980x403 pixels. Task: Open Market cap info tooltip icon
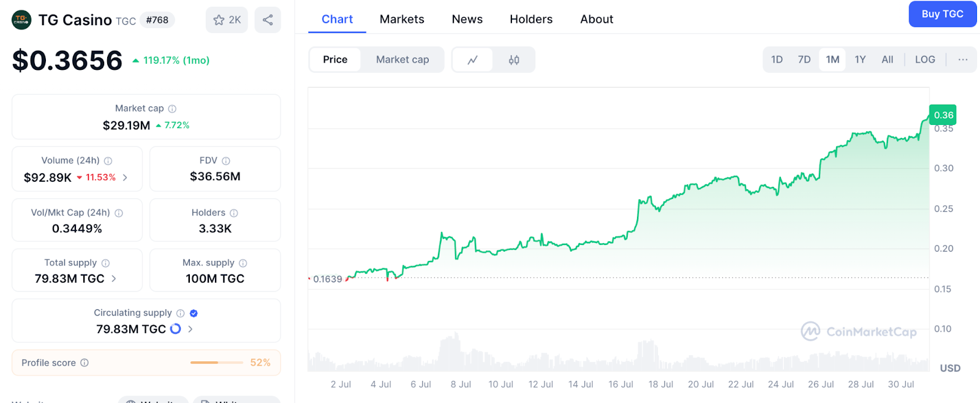[x=172, y=109]
